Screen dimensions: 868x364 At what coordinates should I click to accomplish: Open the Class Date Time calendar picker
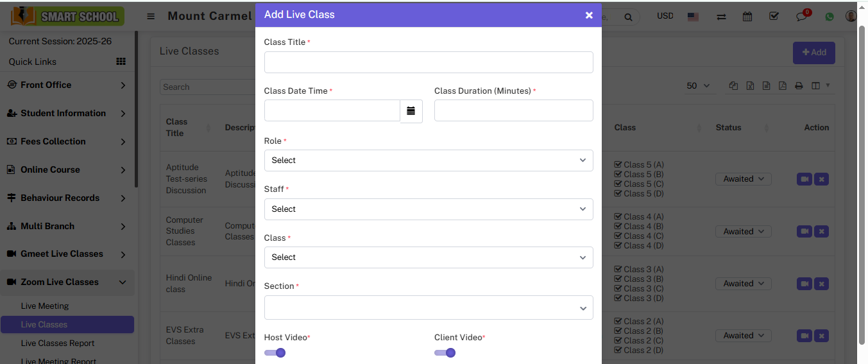tap(411, 111)
